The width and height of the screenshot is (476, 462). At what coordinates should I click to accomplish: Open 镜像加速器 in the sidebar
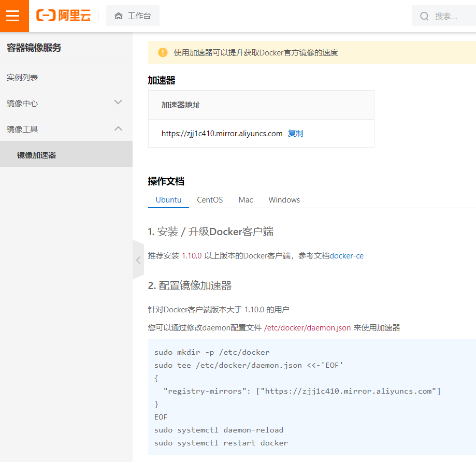click(x=66, y=155)
